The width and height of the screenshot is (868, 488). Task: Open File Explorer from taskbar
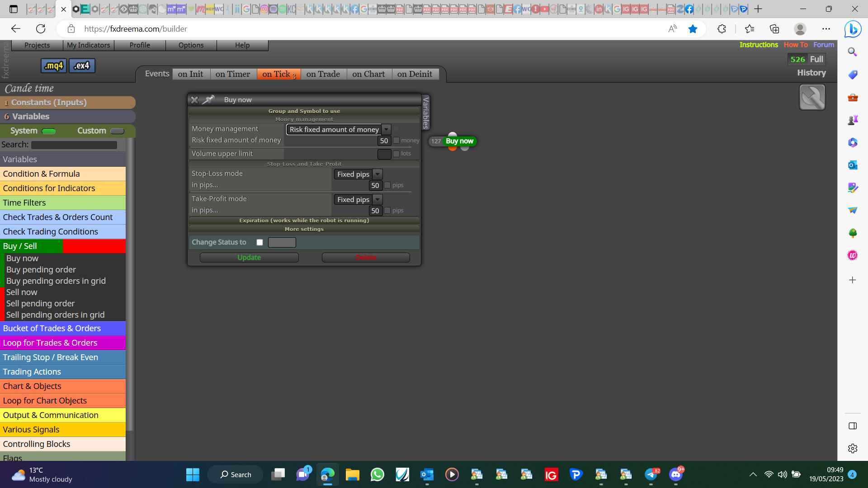point(352,474)
